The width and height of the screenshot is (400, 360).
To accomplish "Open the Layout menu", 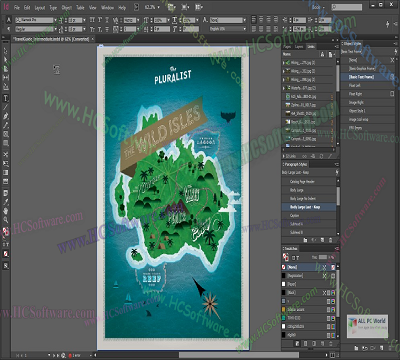I will pos(40,7).
